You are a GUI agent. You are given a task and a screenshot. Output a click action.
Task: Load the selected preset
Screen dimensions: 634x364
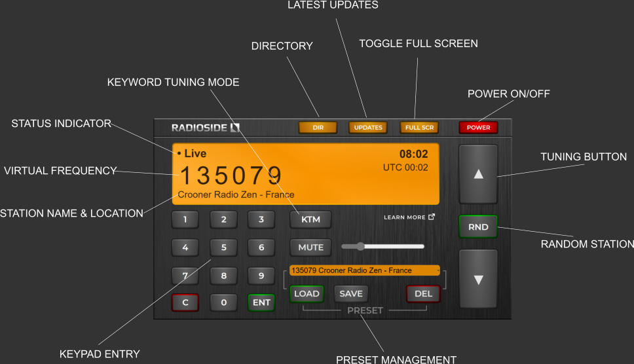pyautogui.click(x=307, y=293)
